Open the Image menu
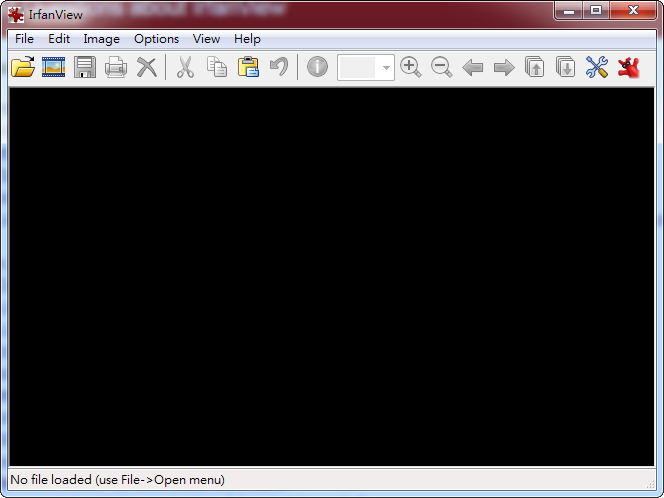664x498 pixels. (x=102, y=39)
